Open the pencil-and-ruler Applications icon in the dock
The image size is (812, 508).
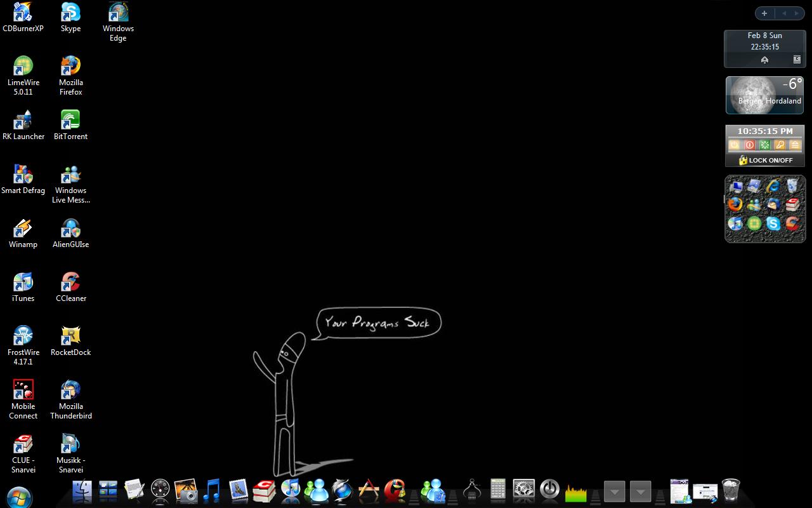[369, 490]
